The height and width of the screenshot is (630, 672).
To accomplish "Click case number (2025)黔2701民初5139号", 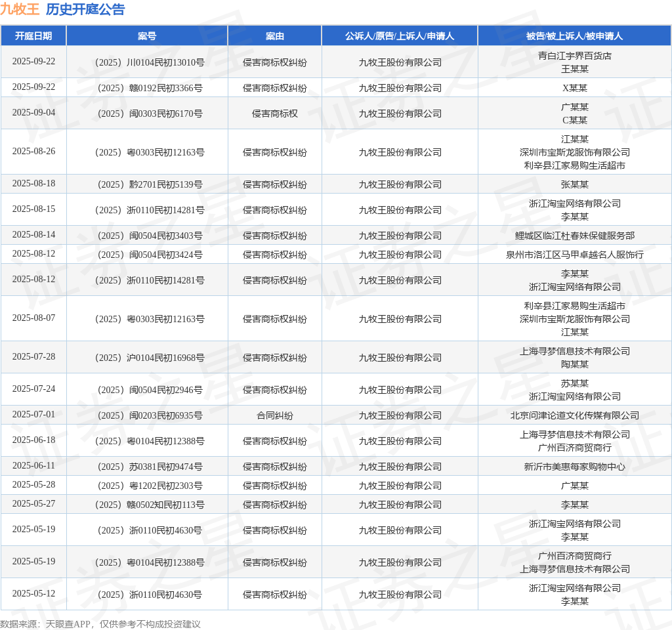I will click(150, 184).
